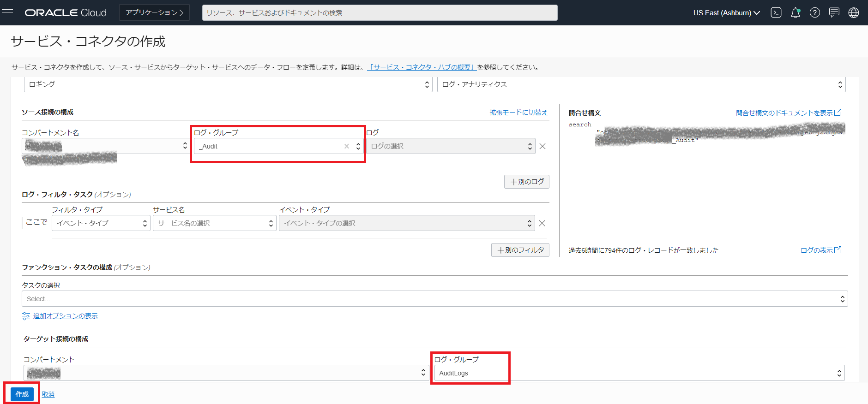Clear the _Audit log group selection
The height and width of the screenshot is (404, 868).
point(346,146)
